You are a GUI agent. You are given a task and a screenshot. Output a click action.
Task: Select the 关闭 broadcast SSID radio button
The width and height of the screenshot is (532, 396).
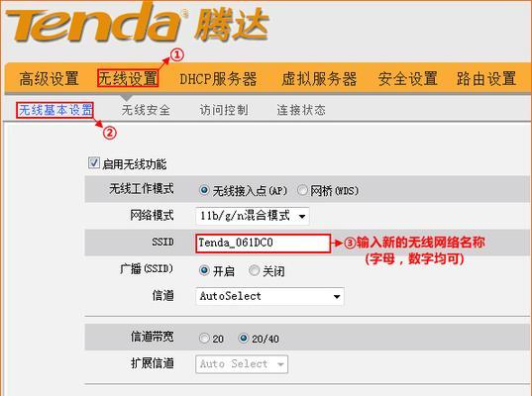(254, 270)
